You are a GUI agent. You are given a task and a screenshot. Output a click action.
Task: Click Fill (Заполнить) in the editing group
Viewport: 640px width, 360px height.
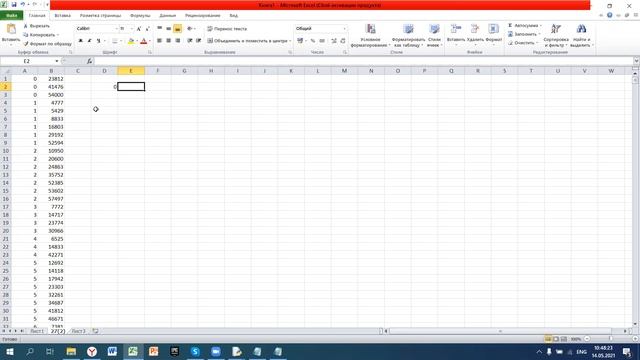pyautogui.click(x=524, y=34)
